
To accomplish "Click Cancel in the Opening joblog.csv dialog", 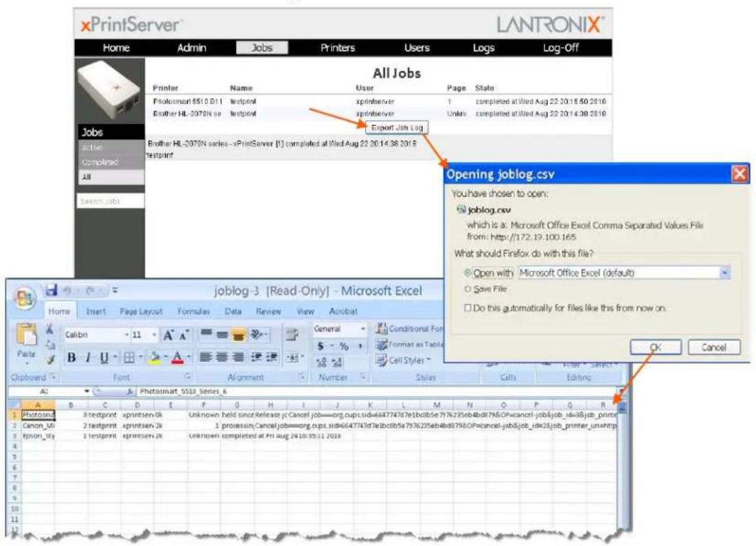I will 714,347.
